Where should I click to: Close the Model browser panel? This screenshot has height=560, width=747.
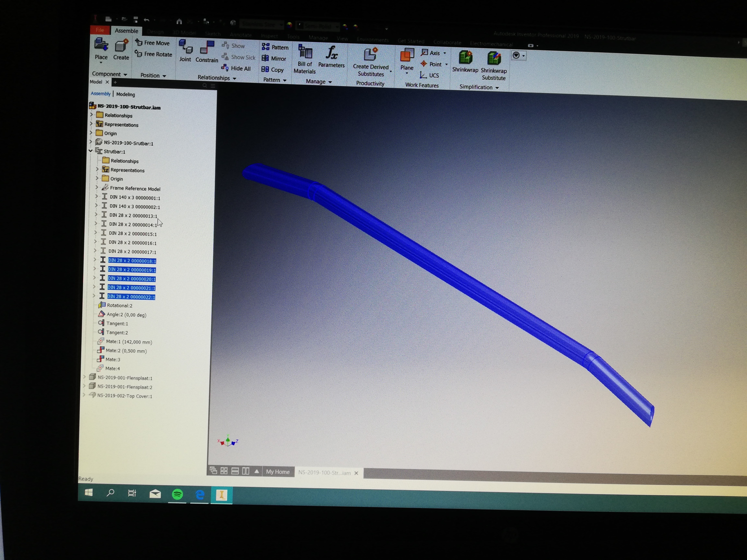[107, 82]
